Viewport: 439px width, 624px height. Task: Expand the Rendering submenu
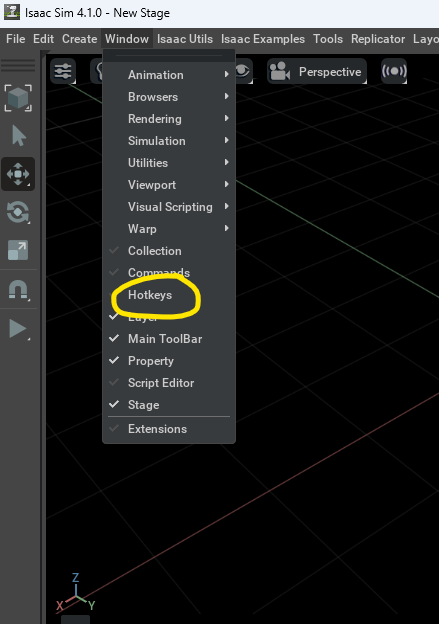tap(169, 119)
